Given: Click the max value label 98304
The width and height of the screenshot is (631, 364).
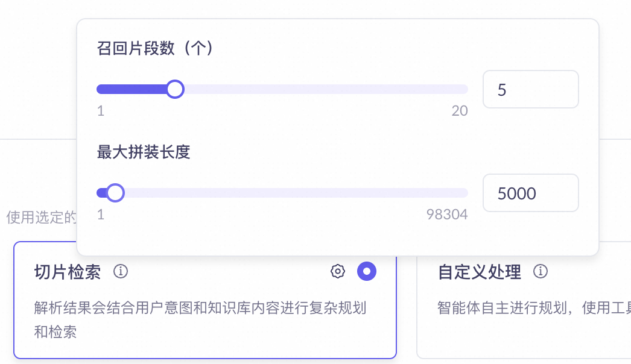Looking at the screenshot, I should click(447, 215).
